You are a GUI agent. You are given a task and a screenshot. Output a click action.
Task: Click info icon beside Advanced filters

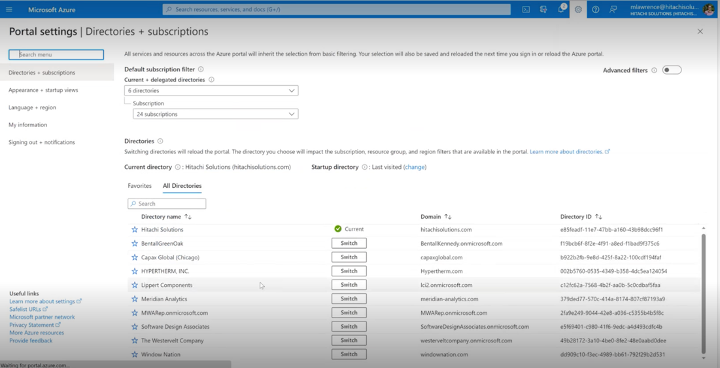tap(654, 70)
